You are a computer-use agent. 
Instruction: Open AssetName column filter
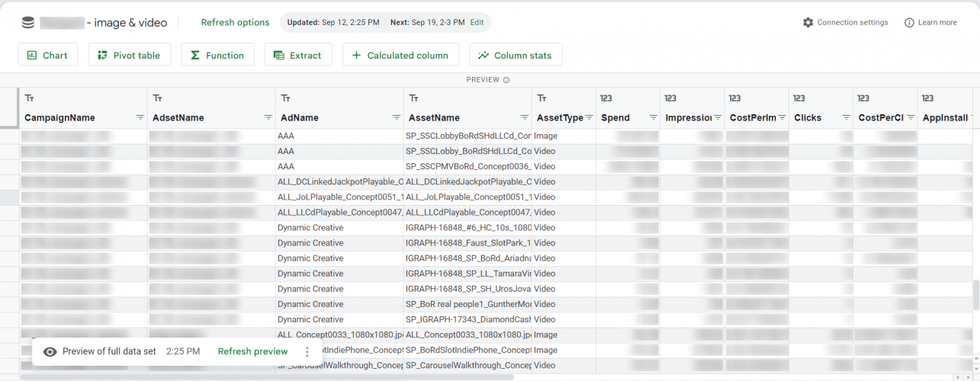pyautogui.click(x=524, y=117)
